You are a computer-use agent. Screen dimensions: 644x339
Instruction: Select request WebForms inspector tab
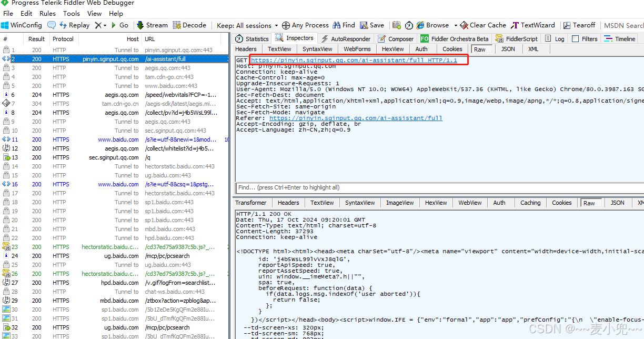click(357, 49)
